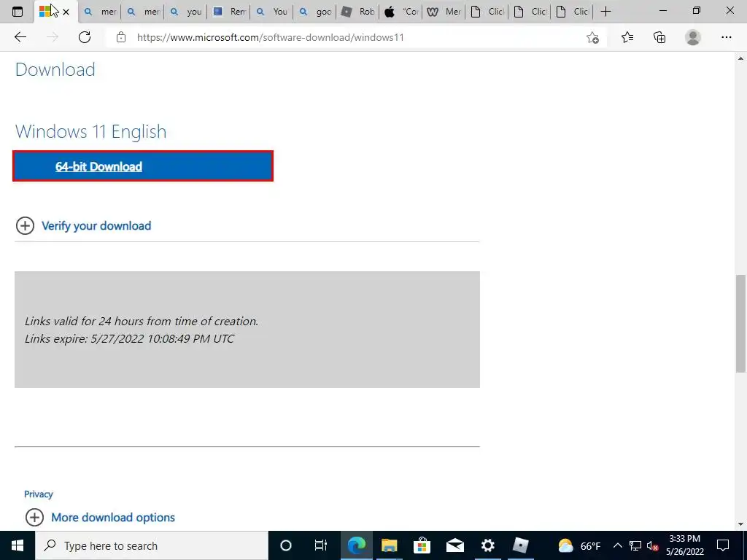Open the Mail app from taskbar
This screenshot has width=747, height=560.
(x=455, y=545)
